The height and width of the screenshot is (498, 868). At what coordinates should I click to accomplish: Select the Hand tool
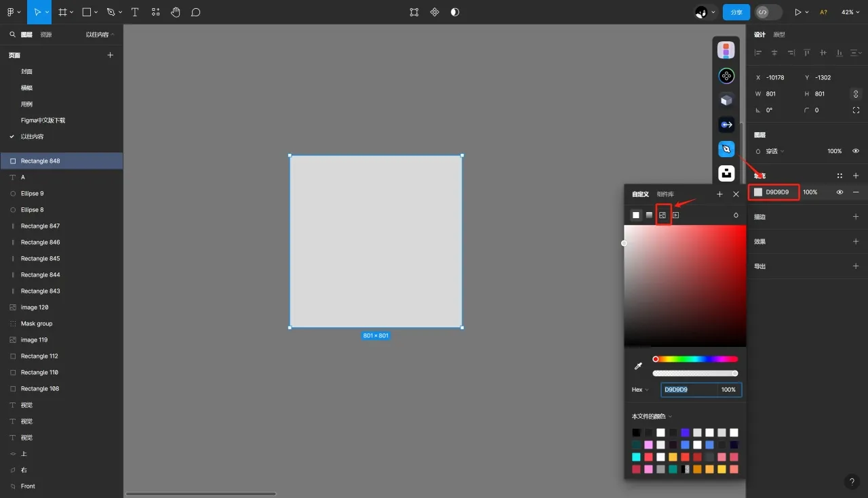click(176, 12)
